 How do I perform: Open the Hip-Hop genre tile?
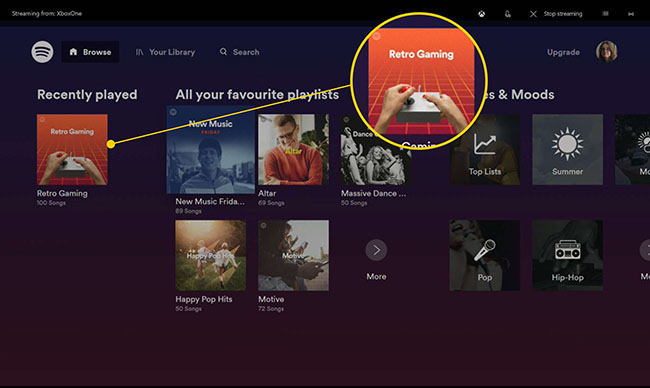point(568,255)
